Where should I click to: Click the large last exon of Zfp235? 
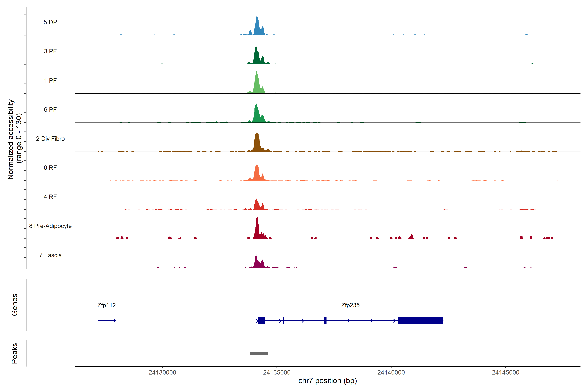[x=420, y=320]
